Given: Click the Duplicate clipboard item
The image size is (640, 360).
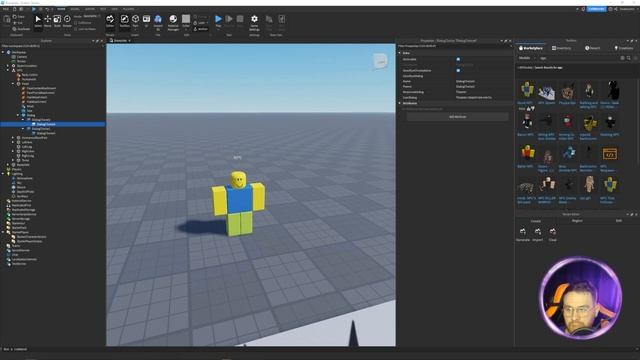Looking at the screenshot, I should coord(21,29).
